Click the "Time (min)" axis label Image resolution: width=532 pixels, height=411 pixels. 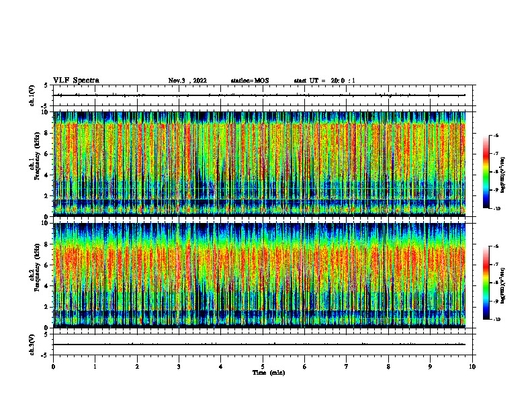[x=269, y=373]
